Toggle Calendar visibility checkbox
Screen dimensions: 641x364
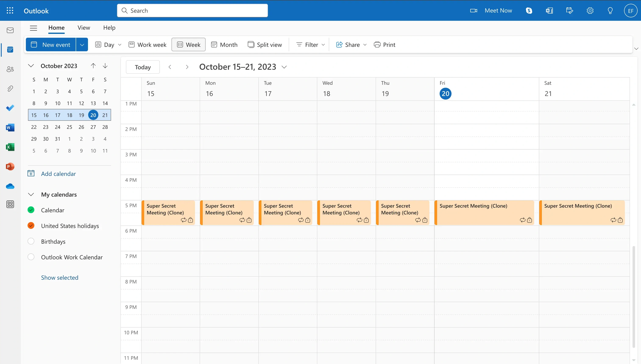click(x=31, y=210)
